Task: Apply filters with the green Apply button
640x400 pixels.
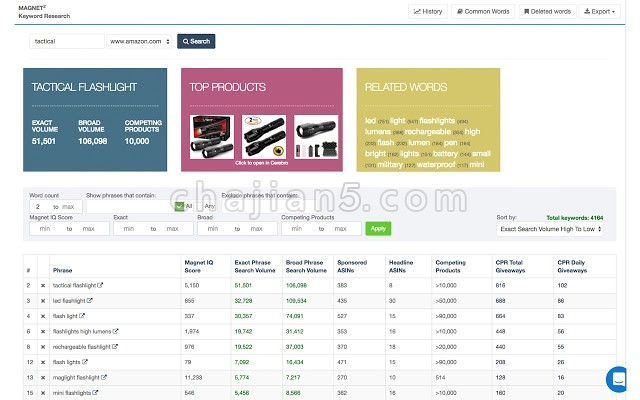Action: [378, 229]
